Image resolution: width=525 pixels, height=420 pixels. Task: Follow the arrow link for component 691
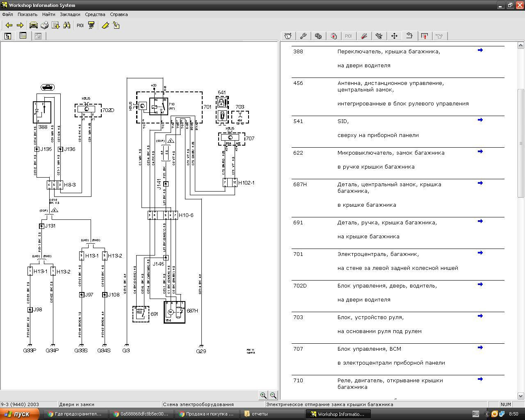(x=480, y=221)
